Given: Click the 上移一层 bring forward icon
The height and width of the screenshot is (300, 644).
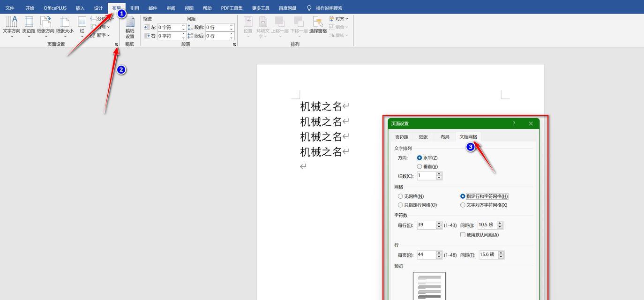Looking at the screenshot, I should 279,22.
